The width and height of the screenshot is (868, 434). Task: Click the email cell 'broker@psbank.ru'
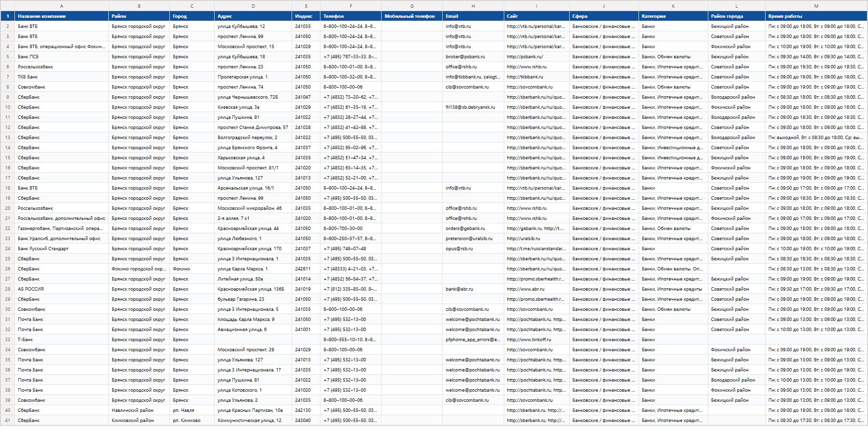click(473, 57)
